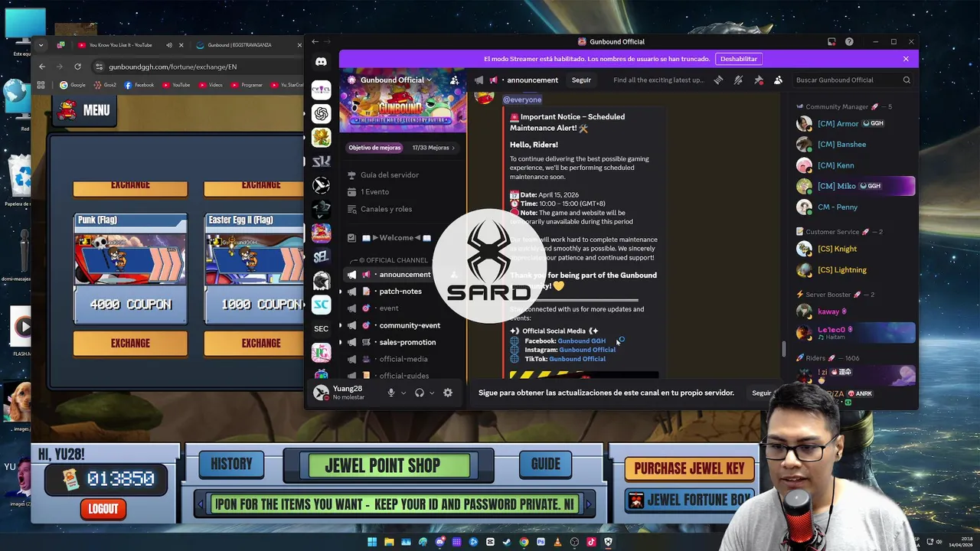Mute the YouTube tab audio icon
980x551 pixels.
[169, 45]
